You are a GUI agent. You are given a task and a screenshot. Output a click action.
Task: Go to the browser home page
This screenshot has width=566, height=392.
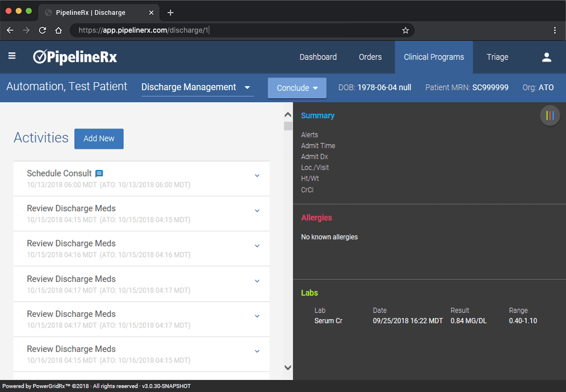coord(59,31)
